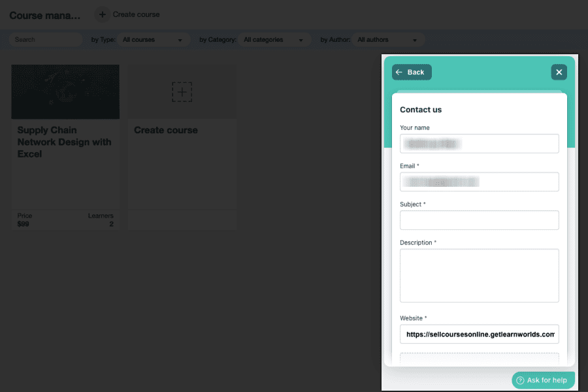Viewport: 588px width, 392px height.
Task: Open the Supply Chain Network Design course thumbnail
Action: tap(65, 92)
